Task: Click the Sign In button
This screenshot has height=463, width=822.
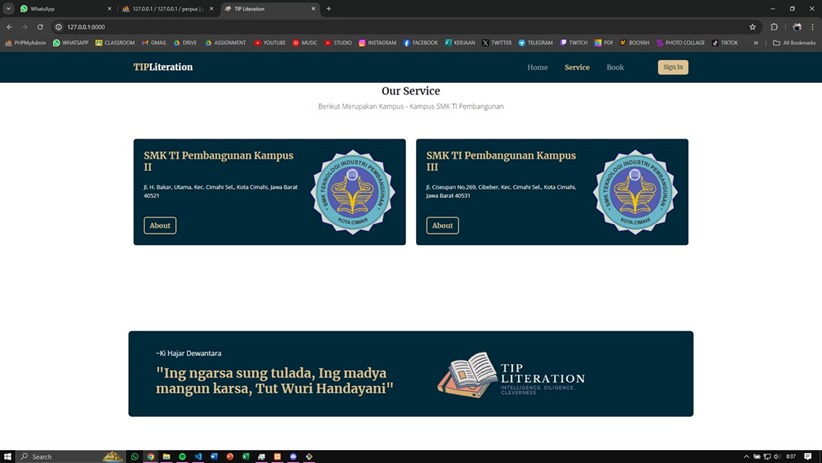Action: (673, 67)
